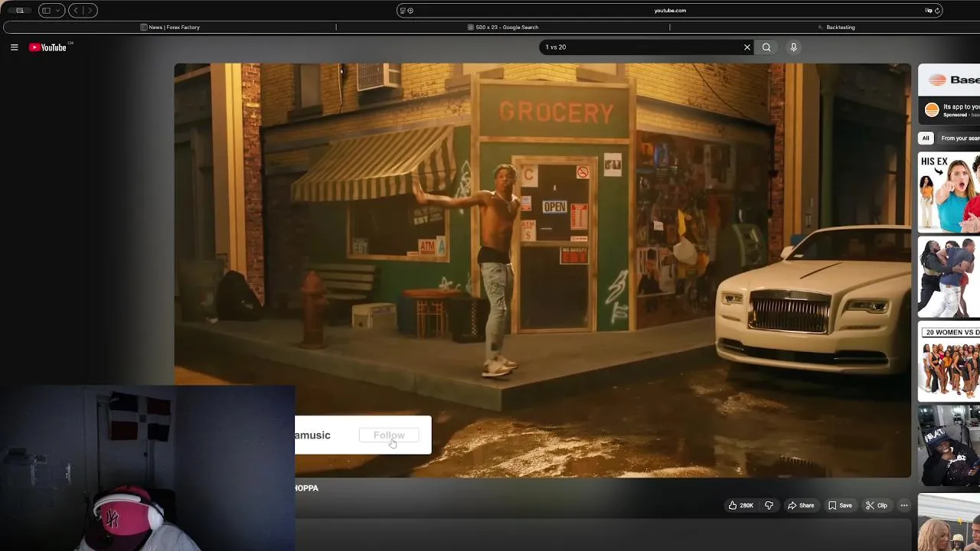The image size is (980, 551).
Task: Toggle the browser sidebar panel
Action: coord(46,11)
